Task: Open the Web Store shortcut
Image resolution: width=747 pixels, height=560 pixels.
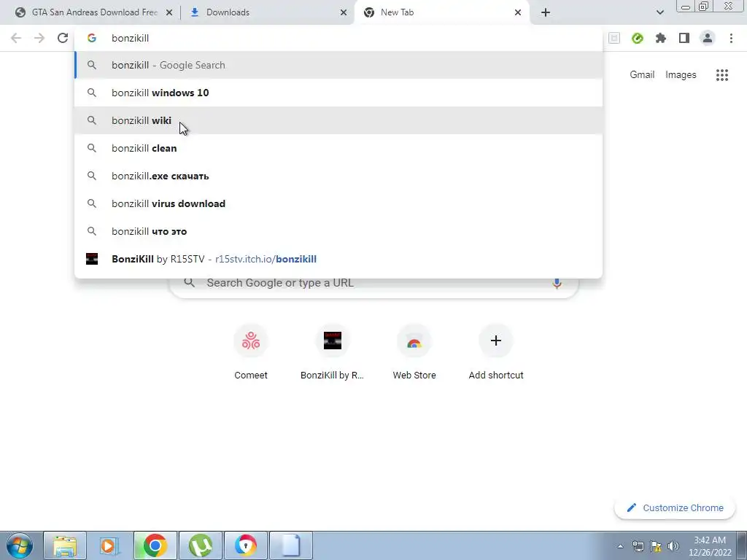Action: pos(414,353)
